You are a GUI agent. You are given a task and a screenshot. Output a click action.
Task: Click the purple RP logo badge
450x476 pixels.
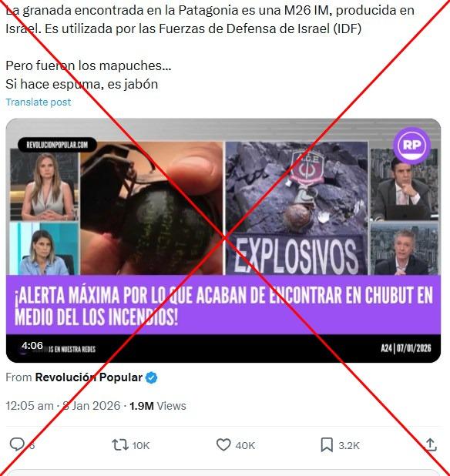pyautogui.click(x=411, y=146)
